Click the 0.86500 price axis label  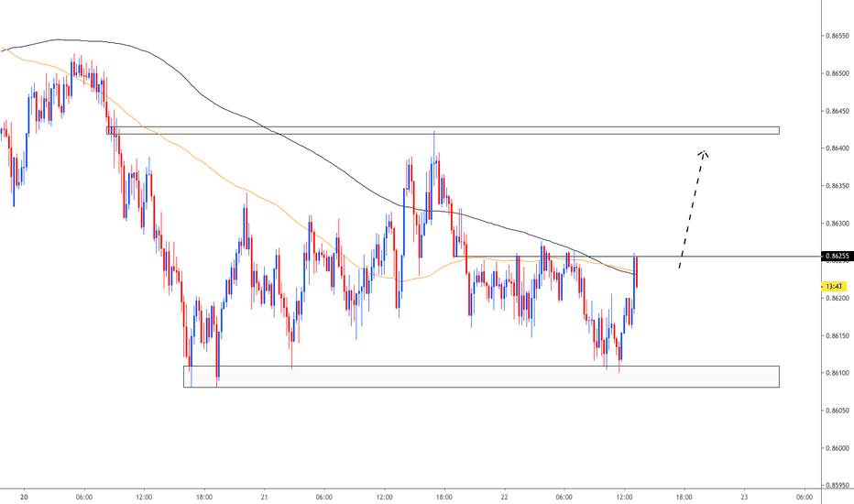[836, 73]
